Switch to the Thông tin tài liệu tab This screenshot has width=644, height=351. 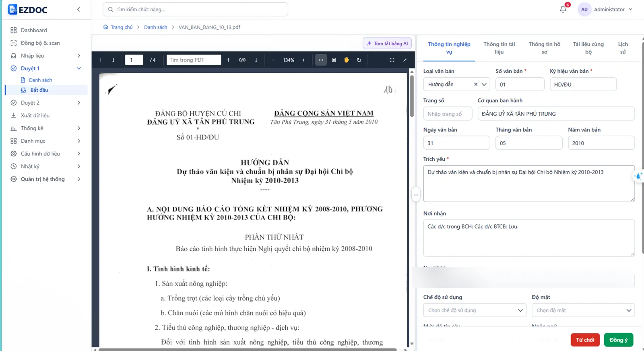[x=499, y=48]
